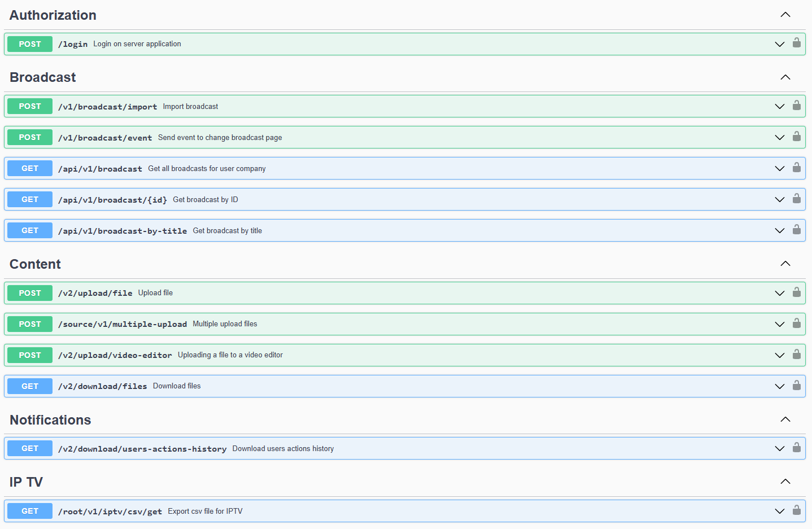Screen dimensions: 812x529
Task: Click lock icon for Get broadcast by ID
Action: [x=796, y=199]
